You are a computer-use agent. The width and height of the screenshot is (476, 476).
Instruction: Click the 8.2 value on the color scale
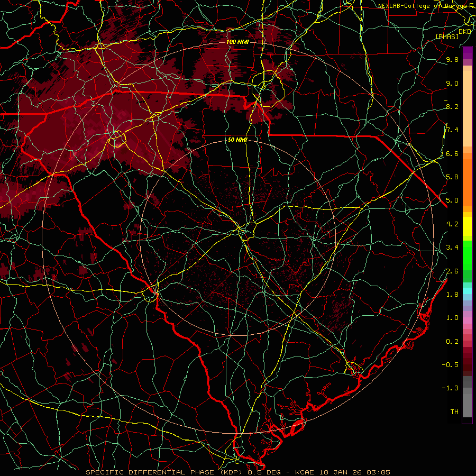[452, 106]
